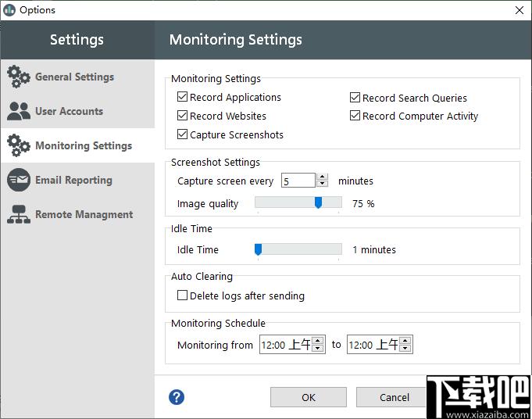Toggle Record Applications checkbox

click(x=182, y=97)
